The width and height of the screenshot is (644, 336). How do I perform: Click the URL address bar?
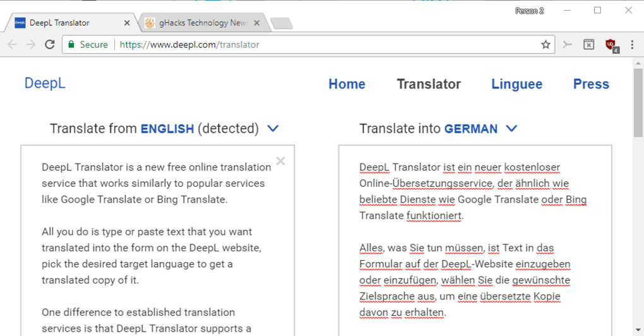tap(316, 45)
